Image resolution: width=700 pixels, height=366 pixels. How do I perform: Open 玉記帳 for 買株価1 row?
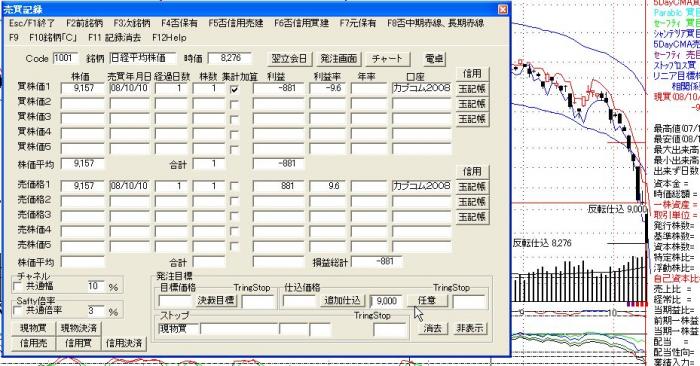click(x=472, y=88)
